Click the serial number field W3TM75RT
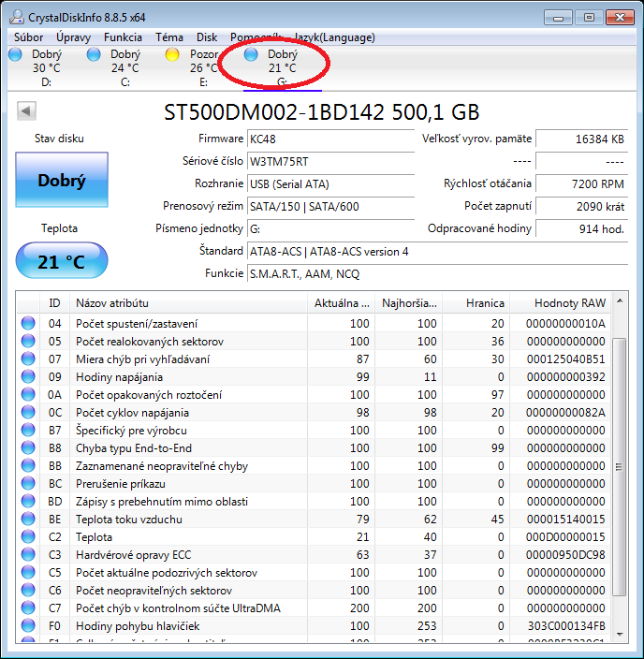Viewport: 644px width, 659px height. pos(330,162)
